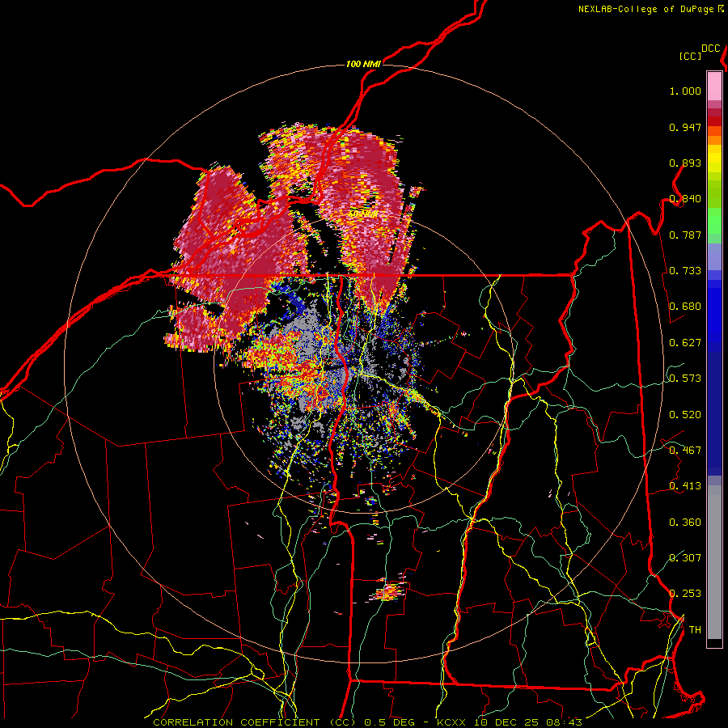The image size is (728, 728).
Task: Pick the lavender color bar segment near 0.733
Action: pyautogui.click(x=714, y=257)
